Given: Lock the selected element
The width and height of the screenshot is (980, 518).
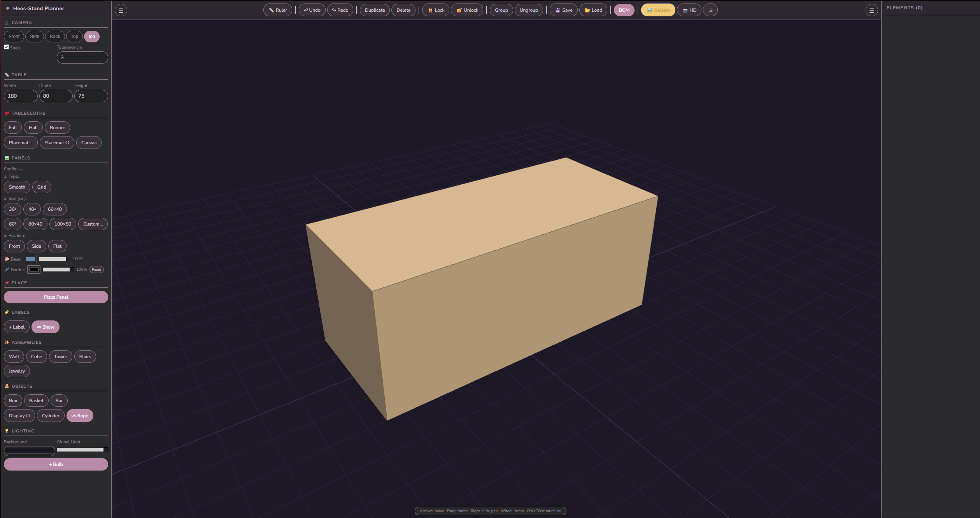Looking at the screenshot, I should tap(436, 10).
